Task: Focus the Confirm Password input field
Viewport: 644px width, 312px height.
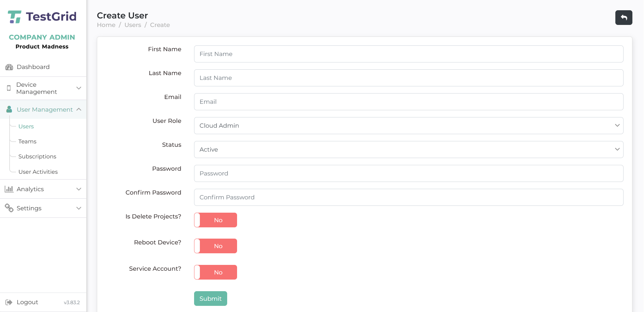Action: click(x=408, y=197)
